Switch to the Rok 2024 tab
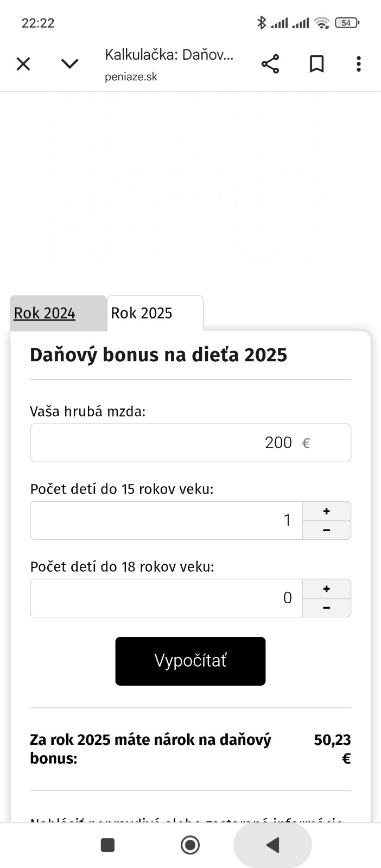Screen dimensions: 381x868 pyautogui.click(x=45, y=313)
